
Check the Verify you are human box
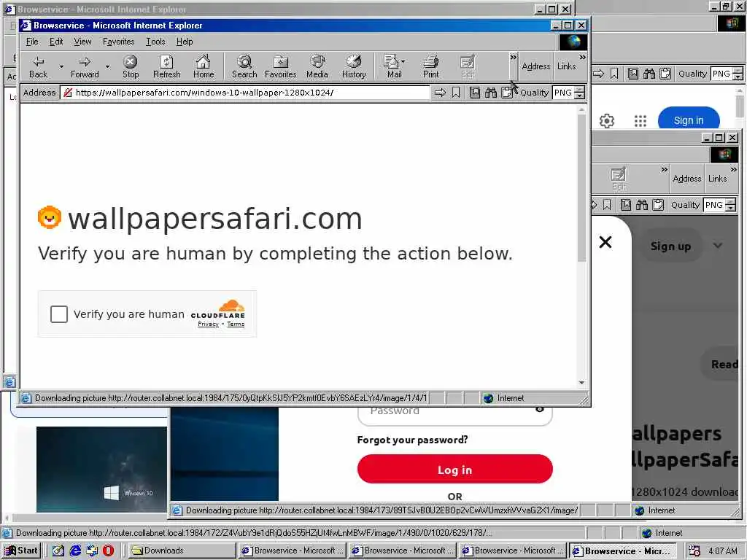point(59,314)
